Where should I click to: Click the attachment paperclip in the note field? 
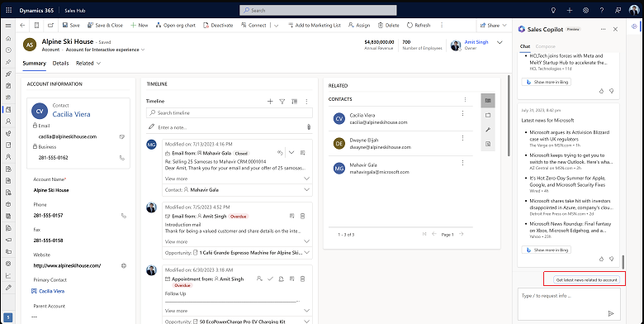pyautogui.click(x=309, y=127)
